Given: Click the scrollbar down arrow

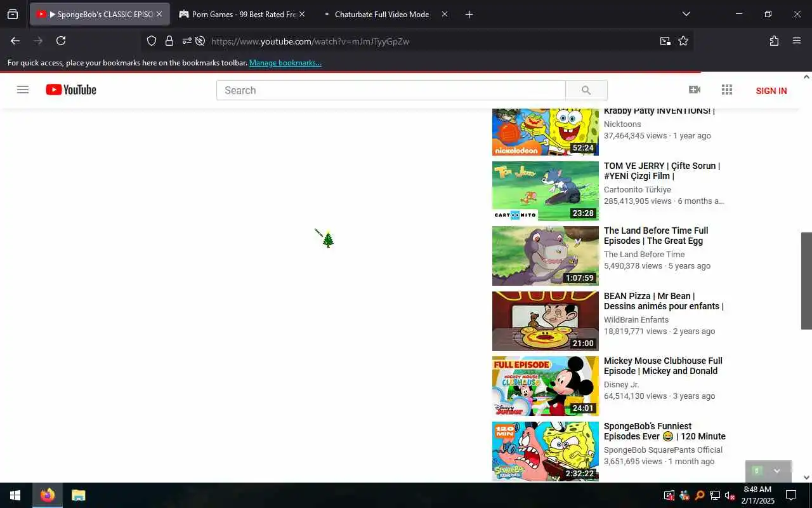Looking at the screenshot, I should point(806,478).
